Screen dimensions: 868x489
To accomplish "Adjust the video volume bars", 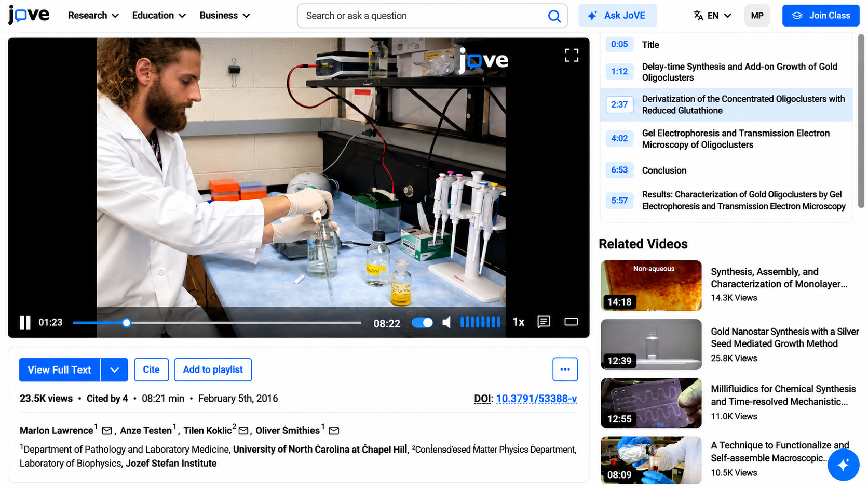I will (480, 322).
